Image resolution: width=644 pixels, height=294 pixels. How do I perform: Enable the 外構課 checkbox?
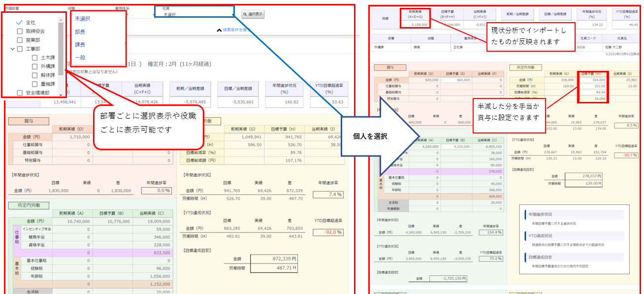34,66
